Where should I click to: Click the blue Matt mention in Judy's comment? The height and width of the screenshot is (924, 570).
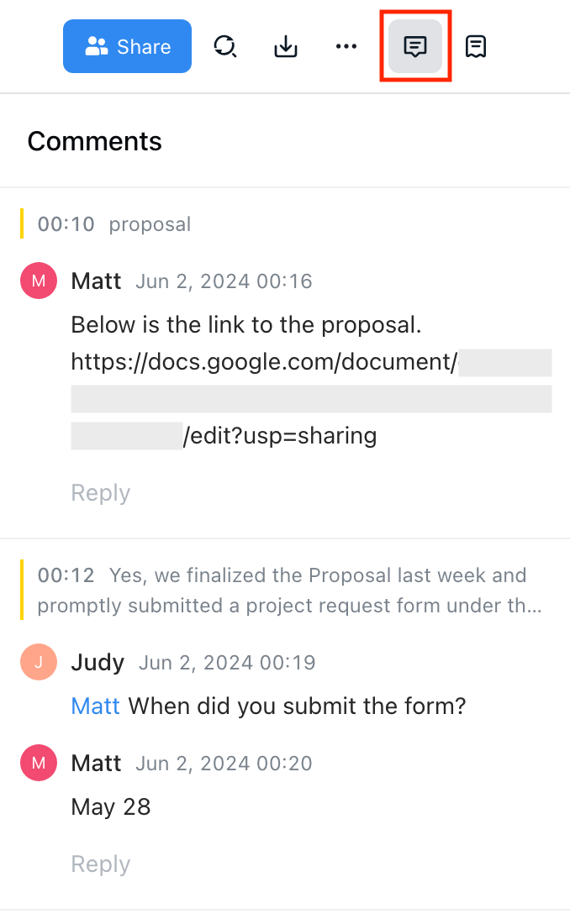point(95,706)
